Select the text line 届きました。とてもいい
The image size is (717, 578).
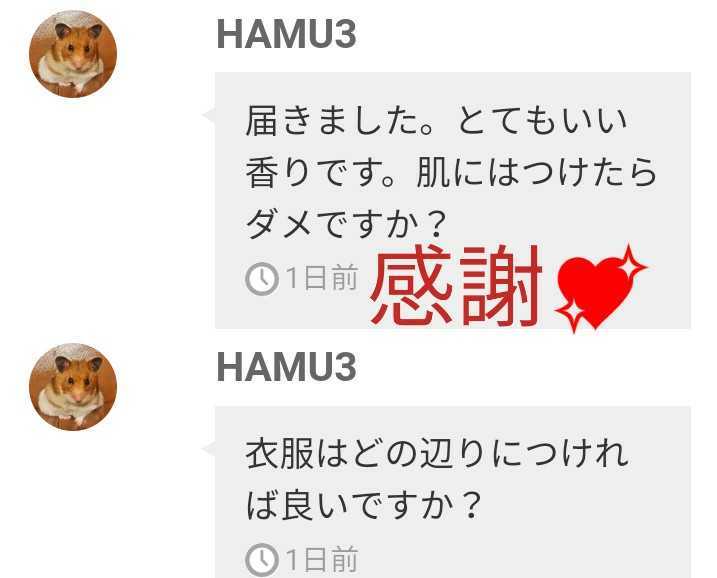(436, 121)
